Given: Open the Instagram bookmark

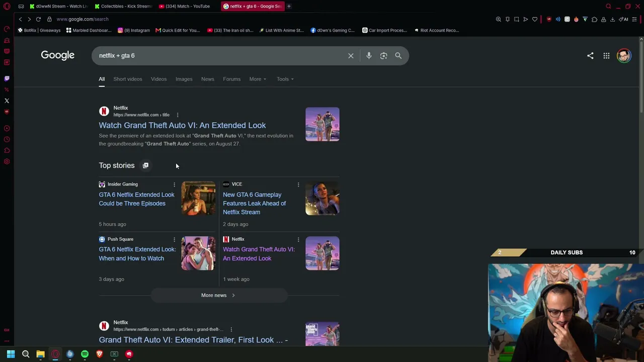Looking at the screenshot, I should point(133,30).
